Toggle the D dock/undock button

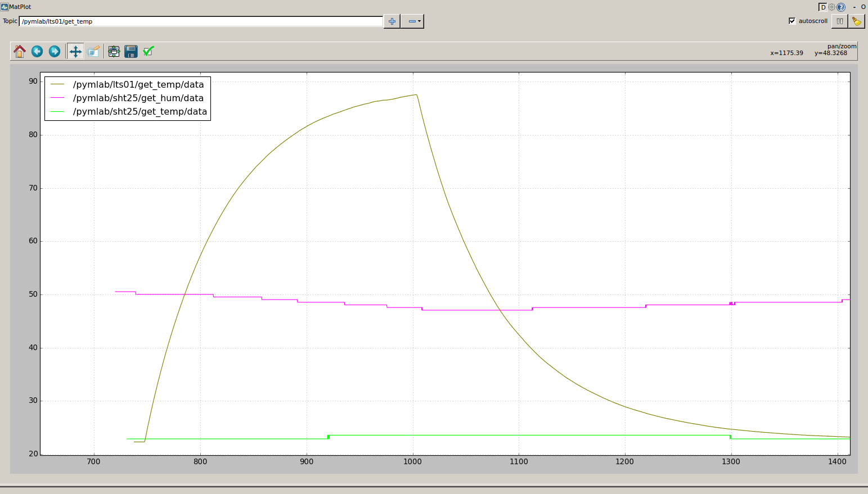coord(822,7)
